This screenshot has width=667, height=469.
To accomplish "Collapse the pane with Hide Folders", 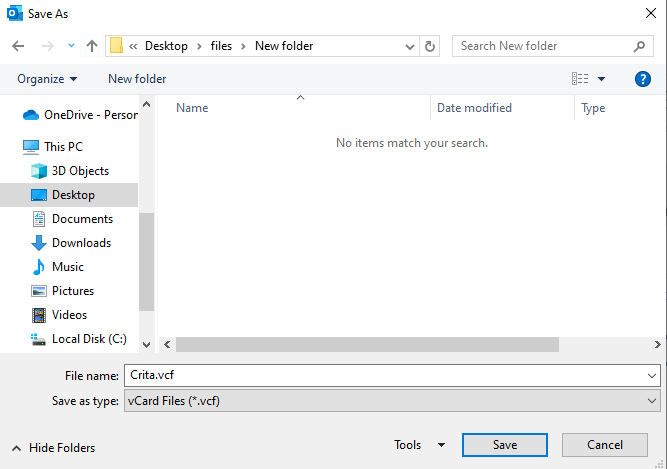I will coord(54,448).
